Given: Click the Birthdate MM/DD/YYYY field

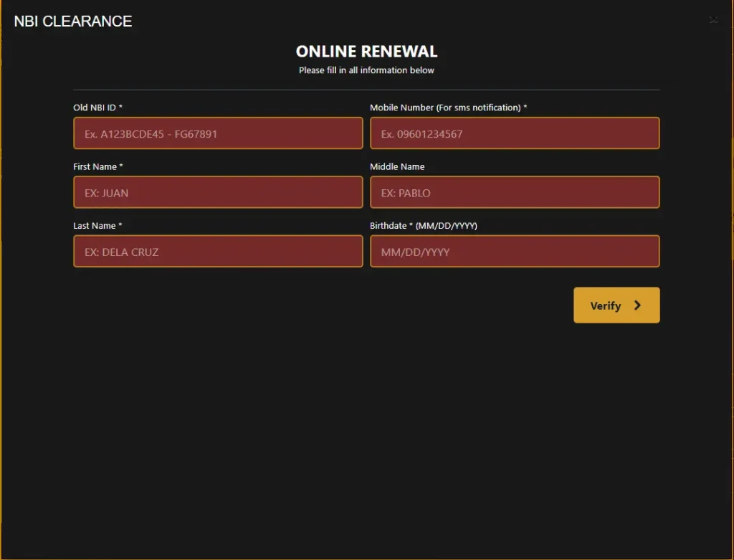Looking at the screenshot, I should [515, 252].
